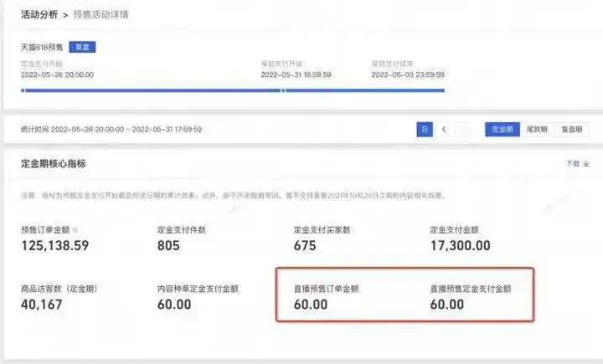Click the 2022-05-26 20:00:00 start date
603x364 pixels.
point(57,74)
